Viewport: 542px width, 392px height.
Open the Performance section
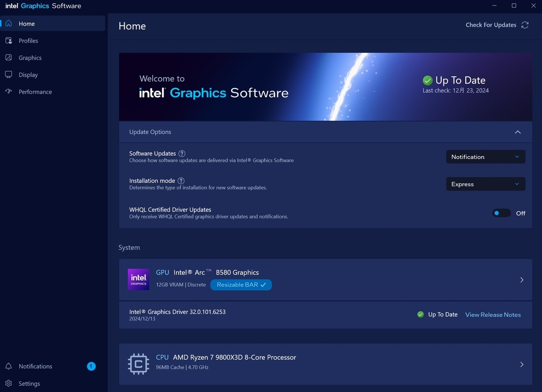click(53, 92)
